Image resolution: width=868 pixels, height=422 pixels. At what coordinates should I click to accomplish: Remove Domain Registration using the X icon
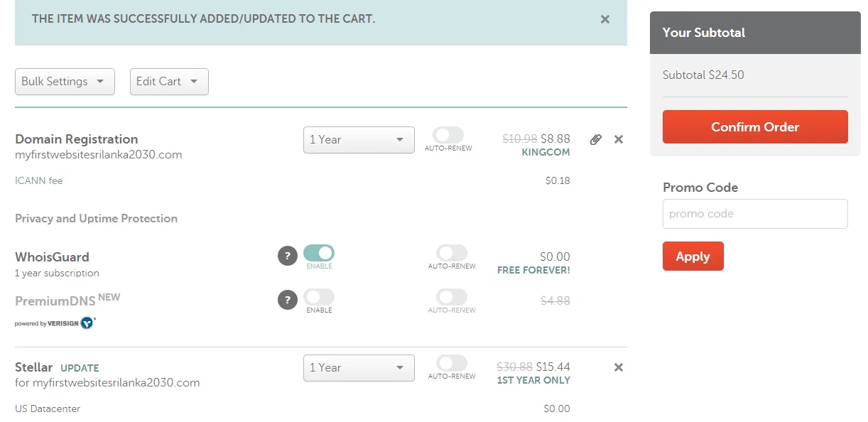[618, 139]
